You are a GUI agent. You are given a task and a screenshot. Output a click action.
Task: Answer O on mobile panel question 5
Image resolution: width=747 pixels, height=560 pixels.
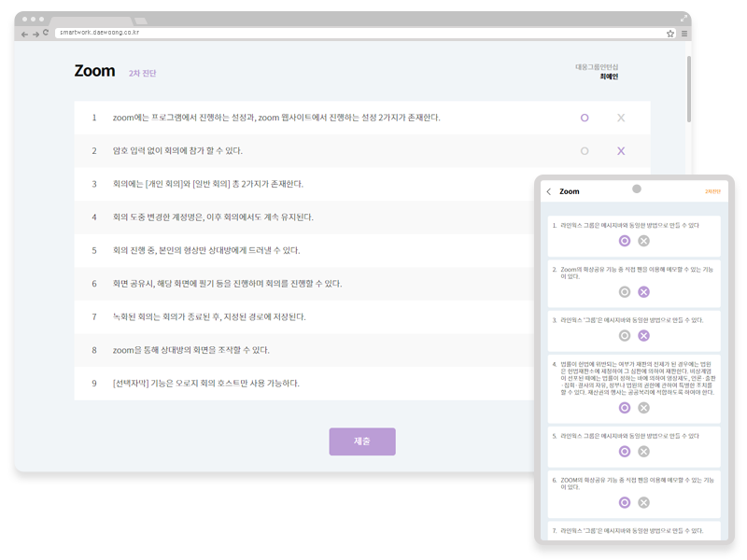coord(625,452)
